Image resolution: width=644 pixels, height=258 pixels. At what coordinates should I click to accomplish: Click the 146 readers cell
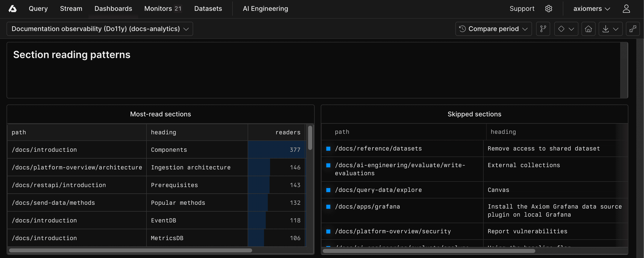(277, 167)
